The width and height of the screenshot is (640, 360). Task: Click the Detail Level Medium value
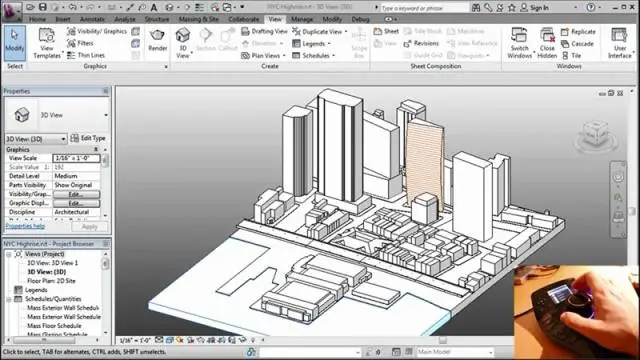pos(76,176)
